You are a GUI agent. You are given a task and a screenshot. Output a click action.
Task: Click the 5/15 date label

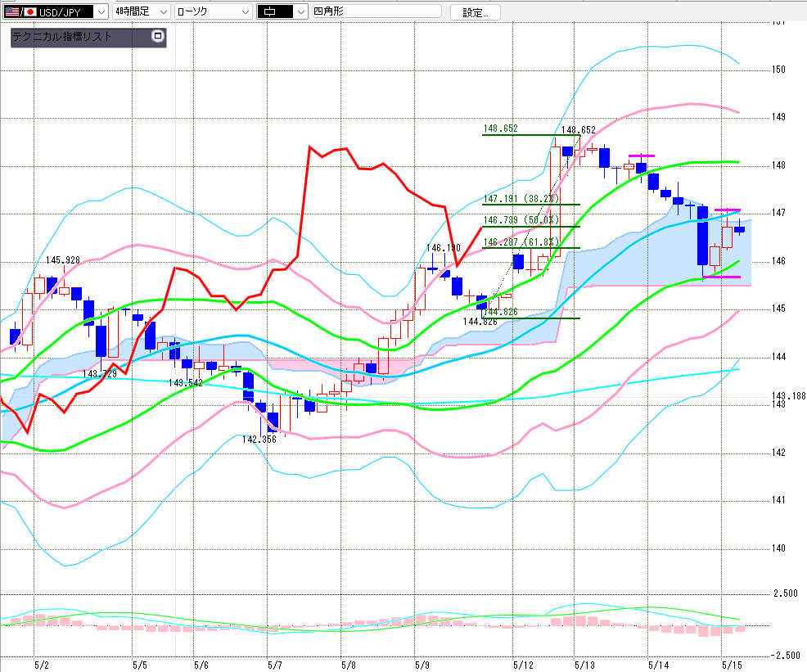(x=732, y=665)
